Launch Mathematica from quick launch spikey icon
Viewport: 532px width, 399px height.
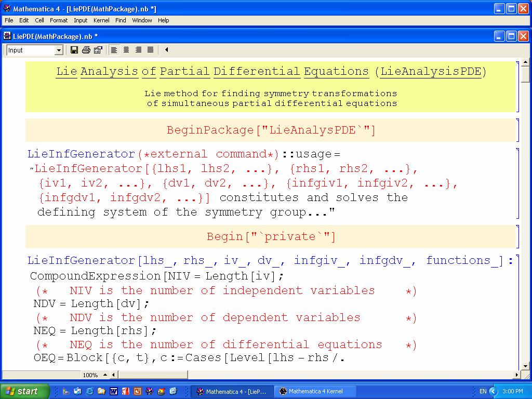click(x=149, y=391)
